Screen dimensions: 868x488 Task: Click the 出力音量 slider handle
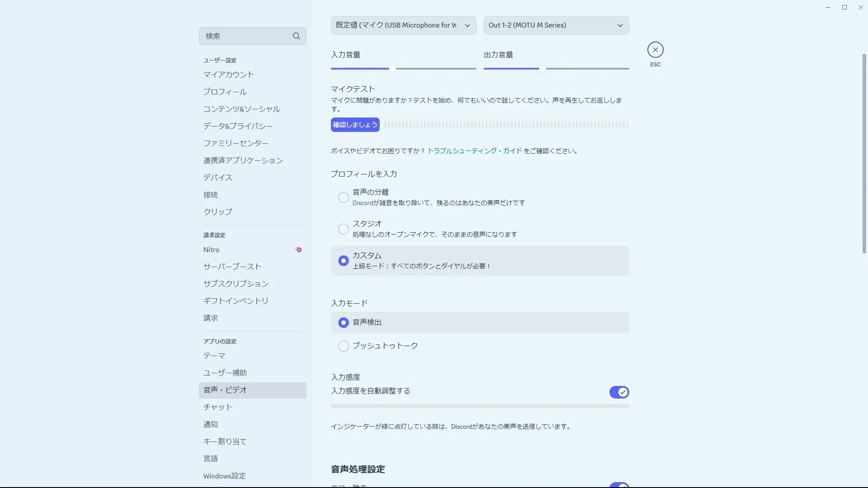542,69
